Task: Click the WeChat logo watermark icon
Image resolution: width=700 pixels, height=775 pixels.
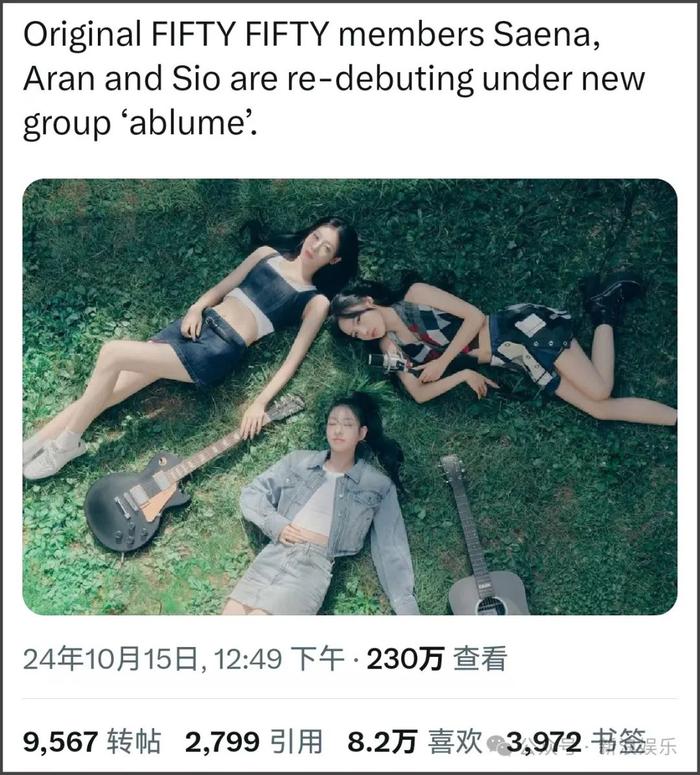Action: pyautogui.click(x=500, y=745)
